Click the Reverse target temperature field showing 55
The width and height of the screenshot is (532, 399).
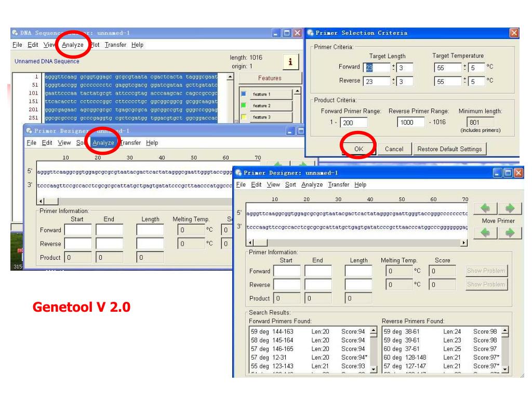click(448, 82)
